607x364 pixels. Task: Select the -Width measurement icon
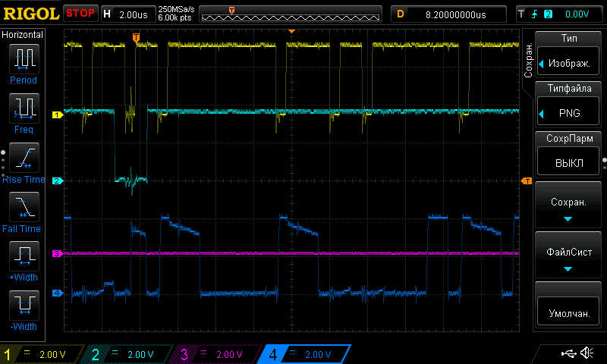(24, 306)
